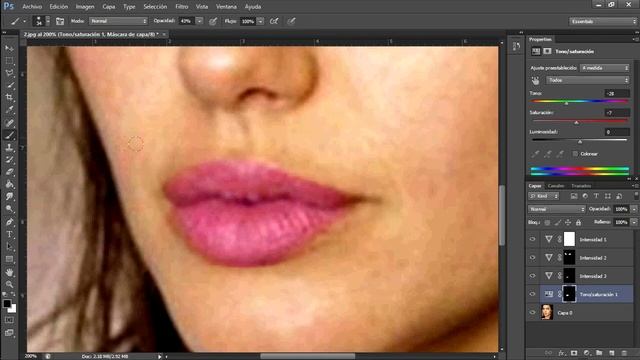Switch to the Trazados tab

581,186
